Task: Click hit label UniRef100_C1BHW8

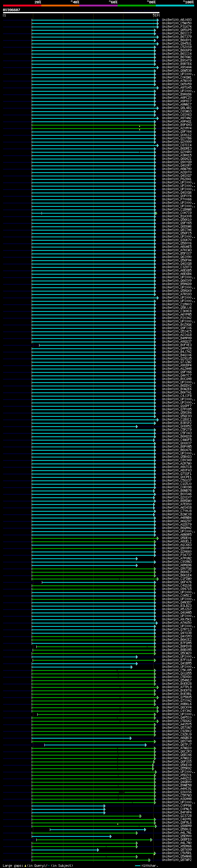Action: (x=177, y=210)
